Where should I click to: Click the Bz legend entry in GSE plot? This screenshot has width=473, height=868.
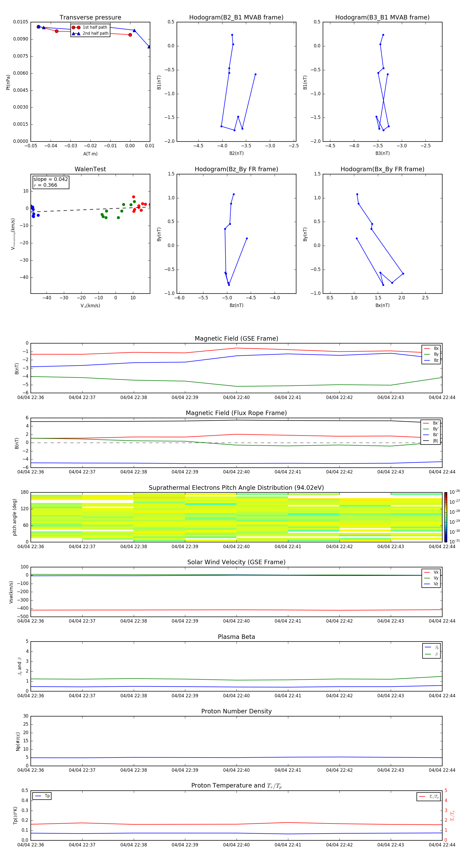pyautogui.click(x=431, y=360)
